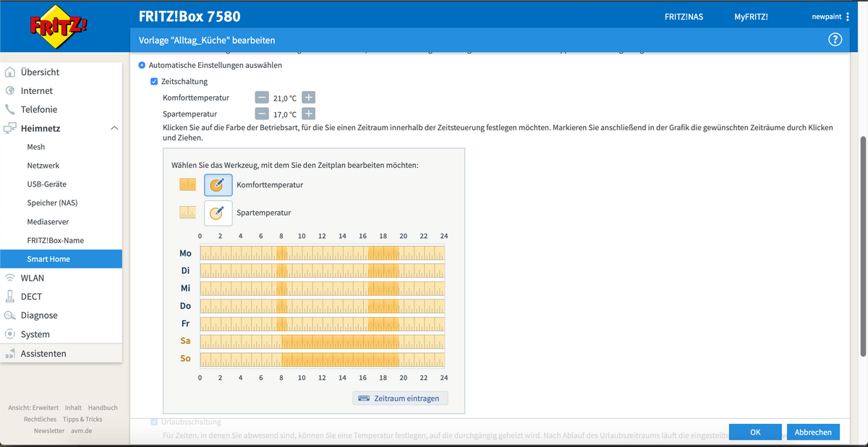Click the DECT handset icon
This screenshot has height=447, width=868.
tap(10, 297)
